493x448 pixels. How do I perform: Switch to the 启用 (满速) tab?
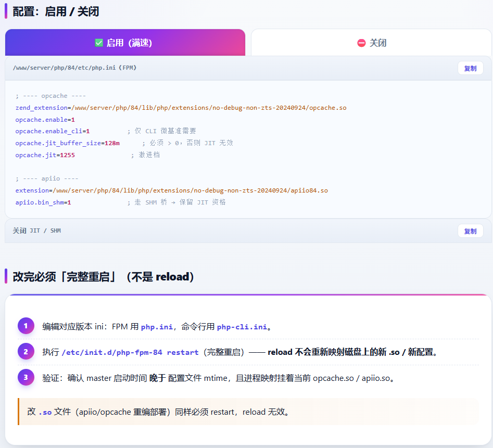point(125,43)
